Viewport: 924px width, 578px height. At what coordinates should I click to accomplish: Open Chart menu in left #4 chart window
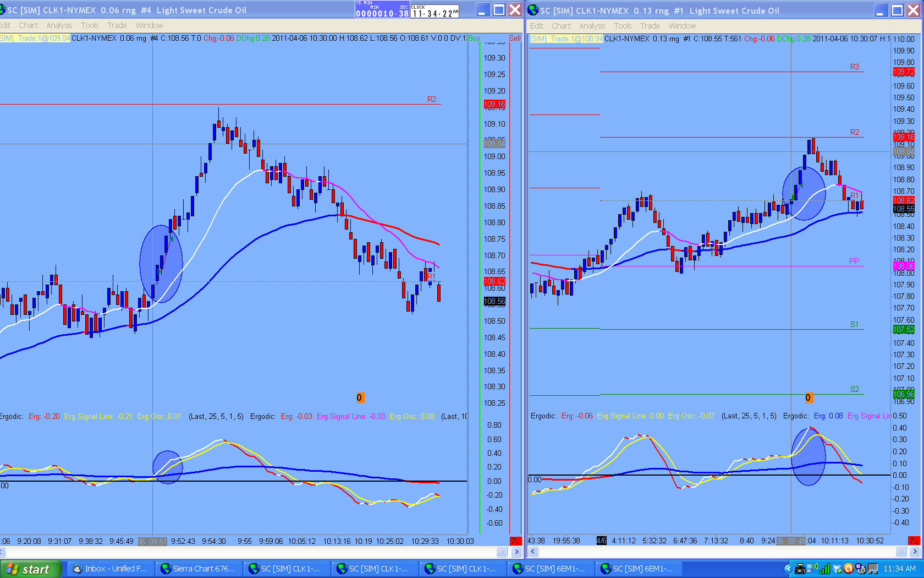pyautogui.click(x=28, y=25)
